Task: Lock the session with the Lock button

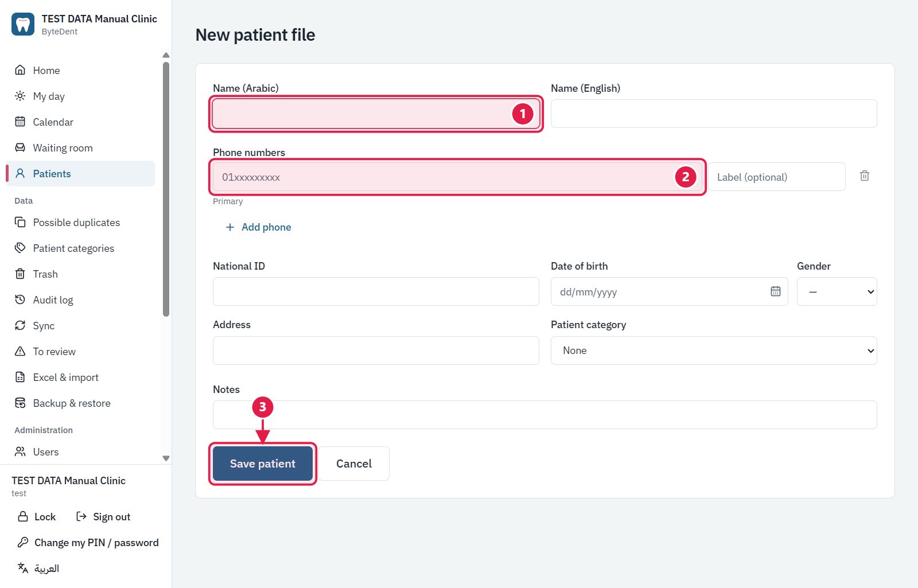Action: pos(37,517)
